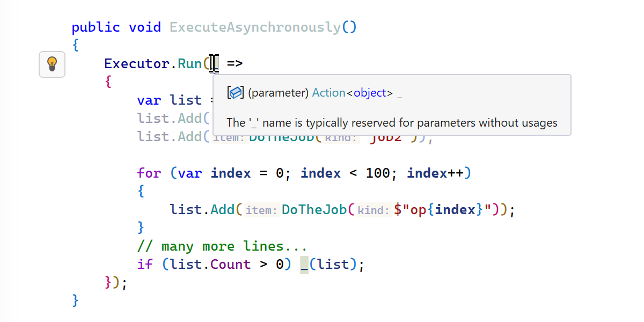Click the parameter cube icon in tooltip

point(236,93)
